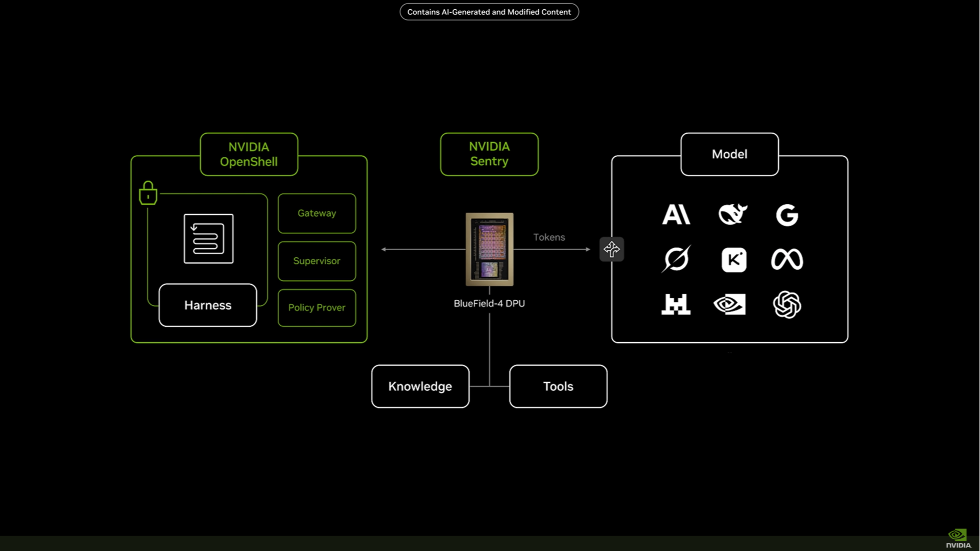
Task: Select the Meta infinity logo
Action: (787, 259)
